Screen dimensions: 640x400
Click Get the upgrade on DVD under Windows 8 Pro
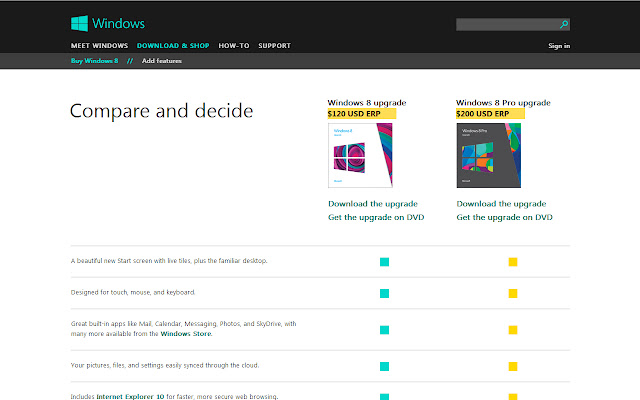pos(504,217)
